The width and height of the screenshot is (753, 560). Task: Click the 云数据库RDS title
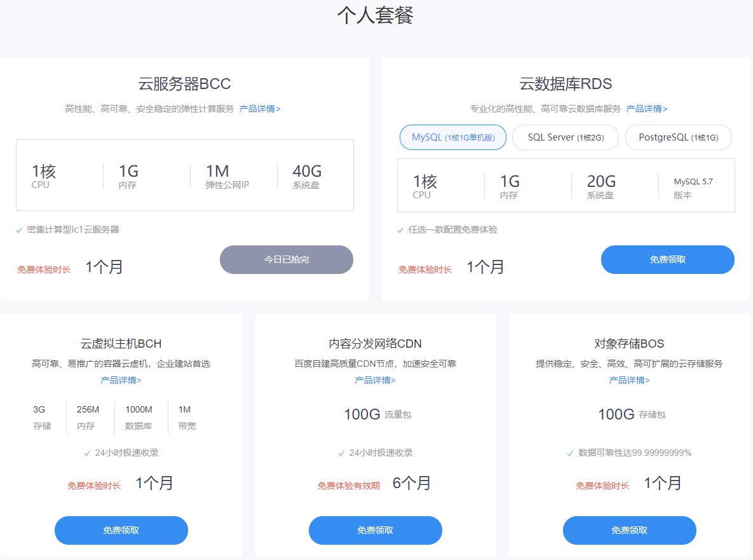(x=566, y=83)
